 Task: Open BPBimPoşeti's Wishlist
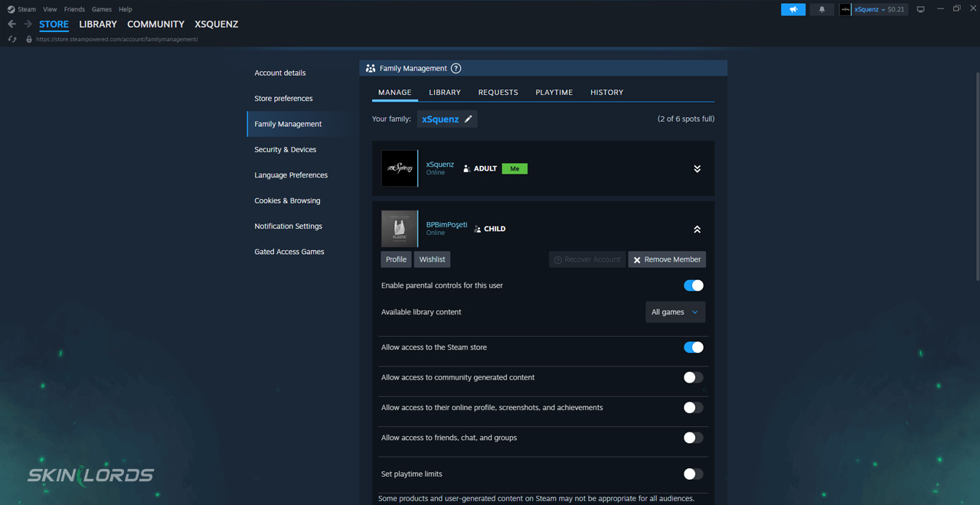point(433,259)
